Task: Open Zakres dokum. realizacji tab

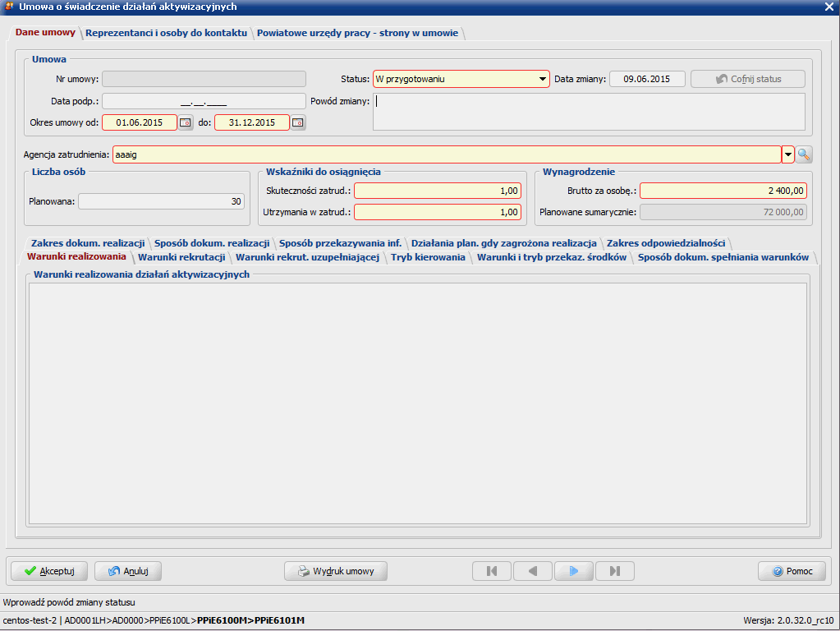Action: [88, 243]
